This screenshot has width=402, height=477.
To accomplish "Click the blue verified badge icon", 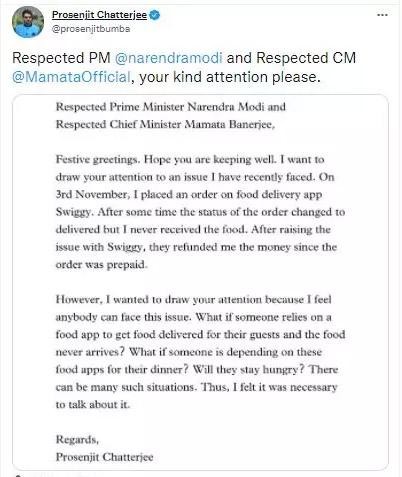I will click(x=155, y=15).
